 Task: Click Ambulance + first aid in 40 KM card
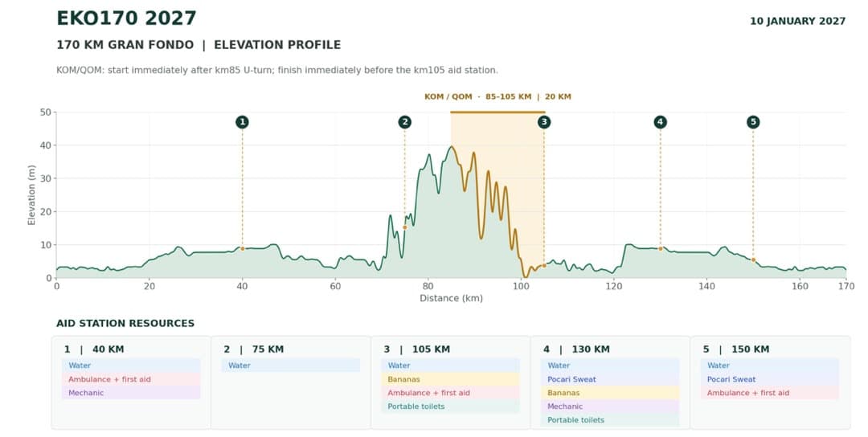(x=131, y=379)
